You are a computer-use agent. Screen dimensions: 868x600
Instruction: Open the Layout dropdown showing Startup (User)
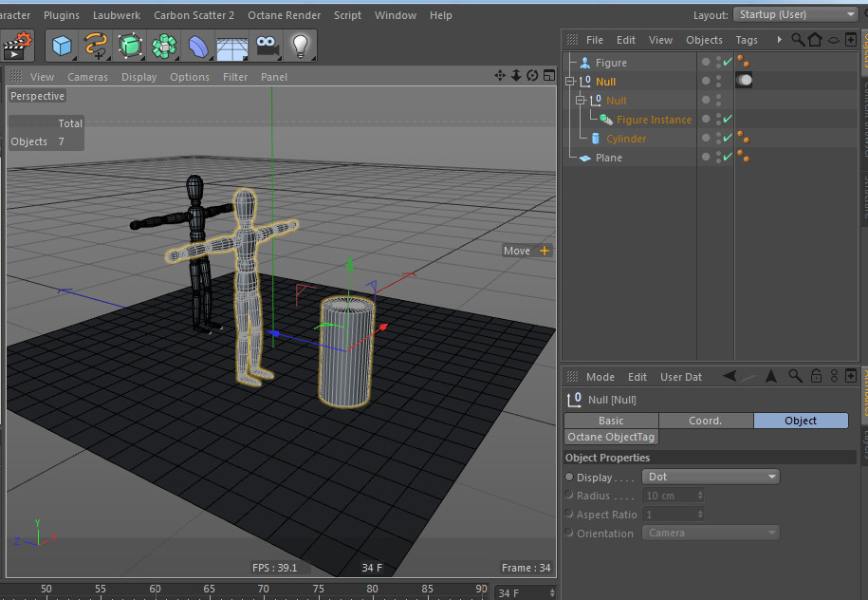tap(795, 14)
